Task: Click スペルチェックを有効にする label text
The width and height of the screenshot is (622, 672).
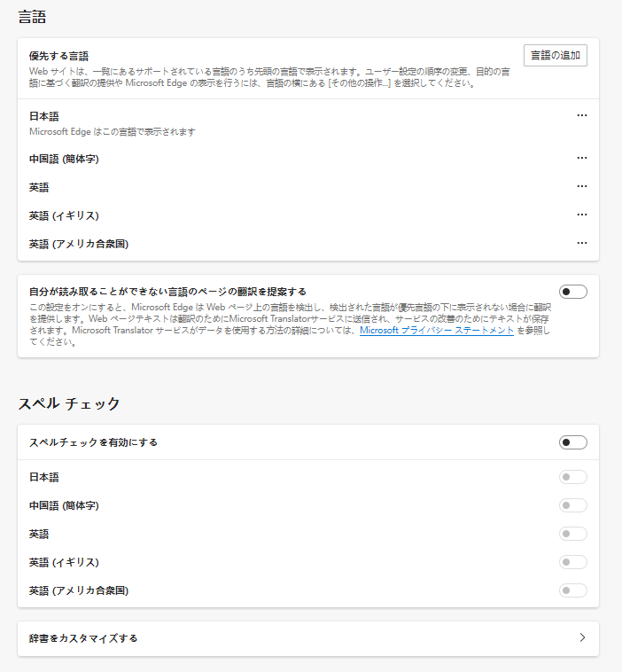Action: pos(93,442)
